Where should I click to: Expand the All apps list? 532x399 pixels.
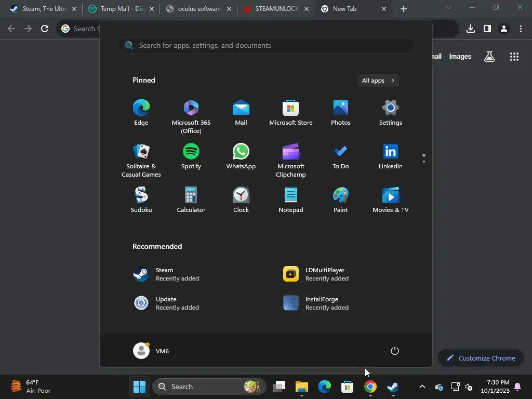(x=378, y=81)
